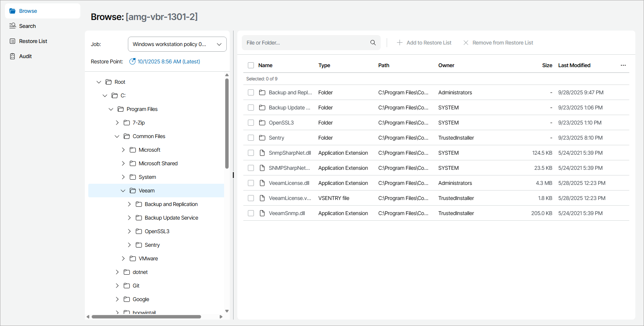644x326 pixels.
Task: Click Remove from Restore List button
Action: pyautogui.click(x=498, y=43)
